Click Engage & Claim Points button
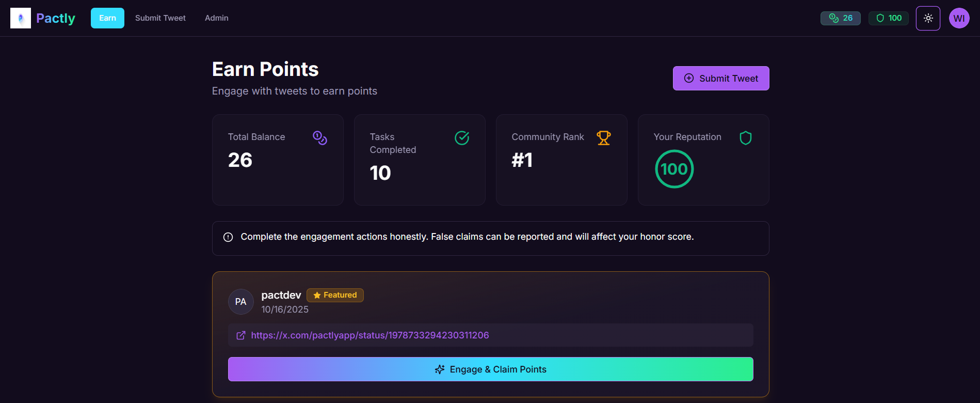 point(491,369)
